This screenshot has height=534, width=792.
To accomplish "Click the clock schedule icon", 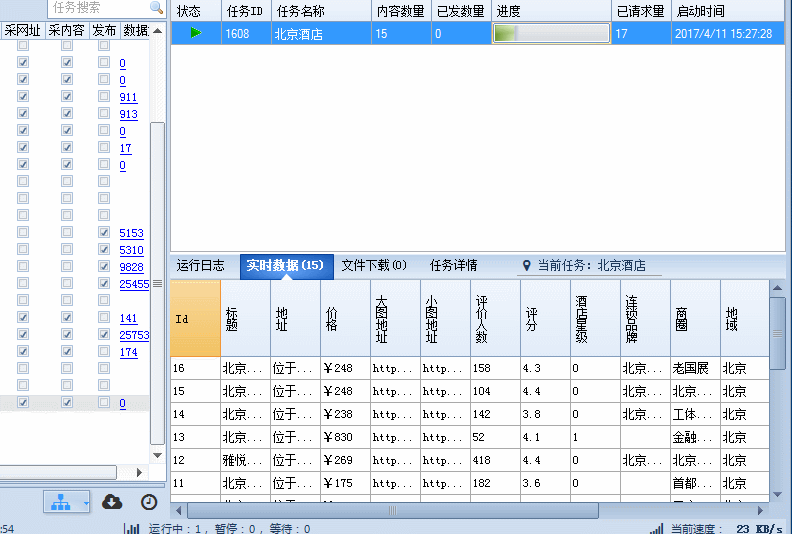I will 148,502.
